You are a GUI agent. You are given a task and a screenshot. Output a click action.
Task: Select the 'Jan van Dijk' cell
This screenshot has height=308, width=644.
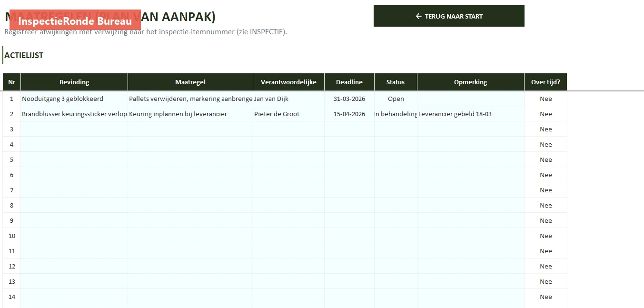click(288, 99)
